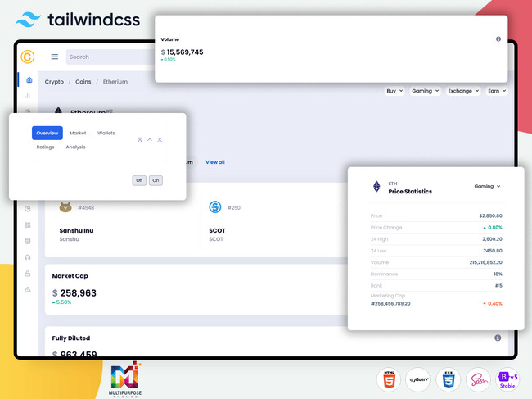Screen dimensions: 532x399
Task: Open the hamburger menu
Action: [x=55, y=57]
